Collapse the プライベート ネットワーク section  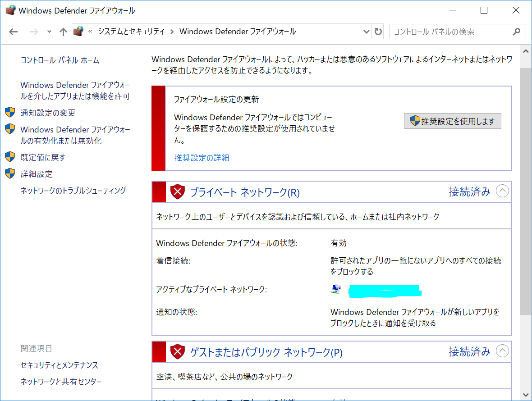click(x=502, y=191)
